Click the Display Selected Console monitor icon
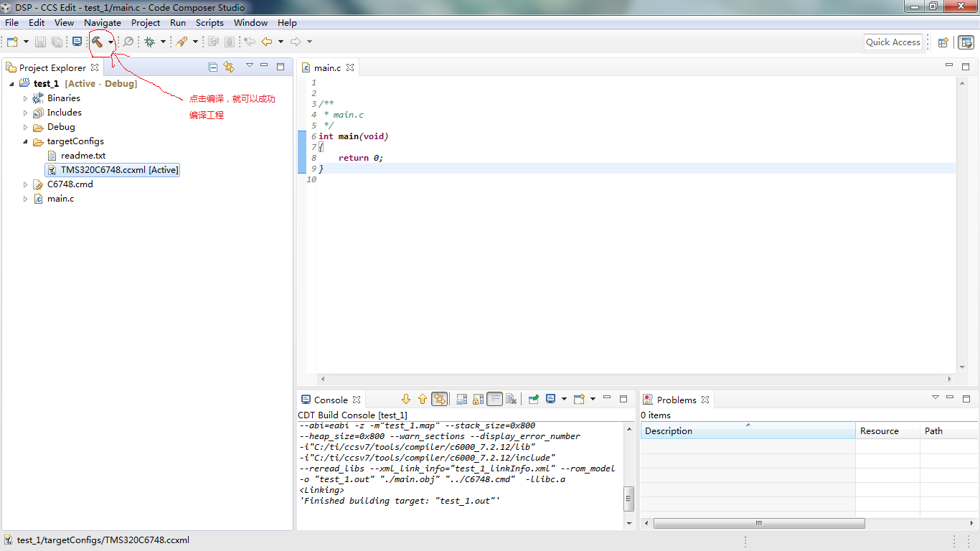Viewport: 980px width, 551px height. (x=551, y=399)
